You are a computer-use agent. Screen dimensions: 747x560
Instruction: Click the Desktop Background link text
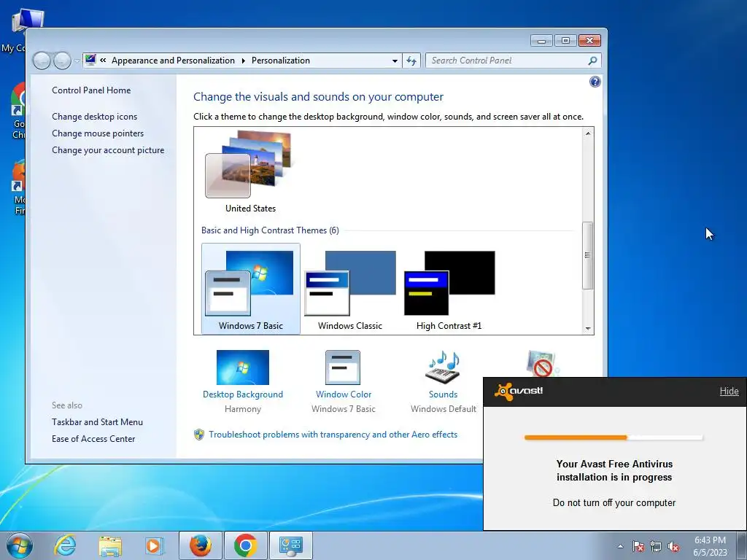(x=242, y=394)
